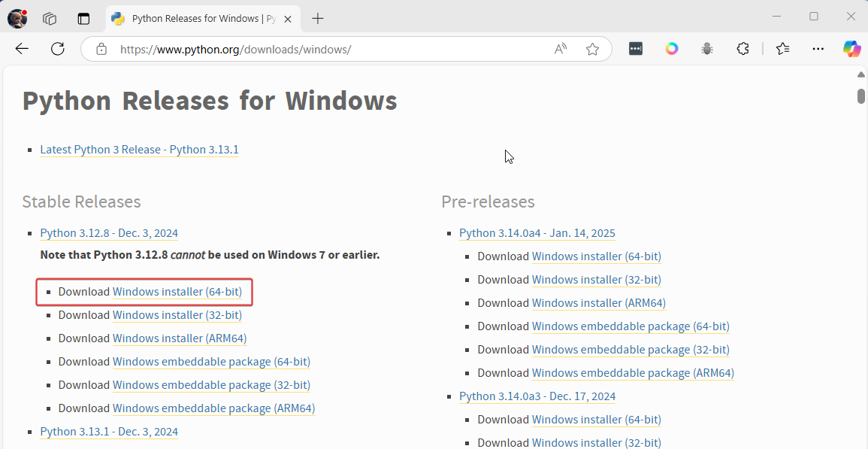Download Python 3.12.8 Windows installer (ARM64)
The height and width of the screenshot is (449, 868).
180,338
